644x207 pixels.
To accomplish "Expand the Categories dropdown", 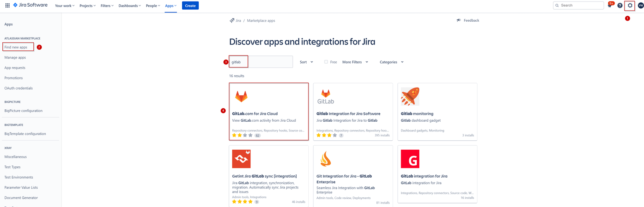I will pyautogui.click(x=392, y=62).
